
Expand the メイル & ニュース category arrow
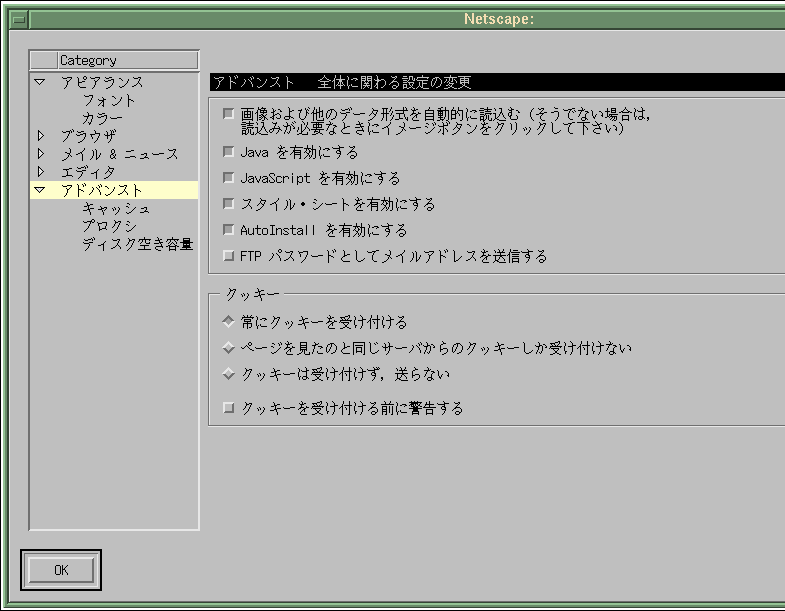[x=41, y=154]
